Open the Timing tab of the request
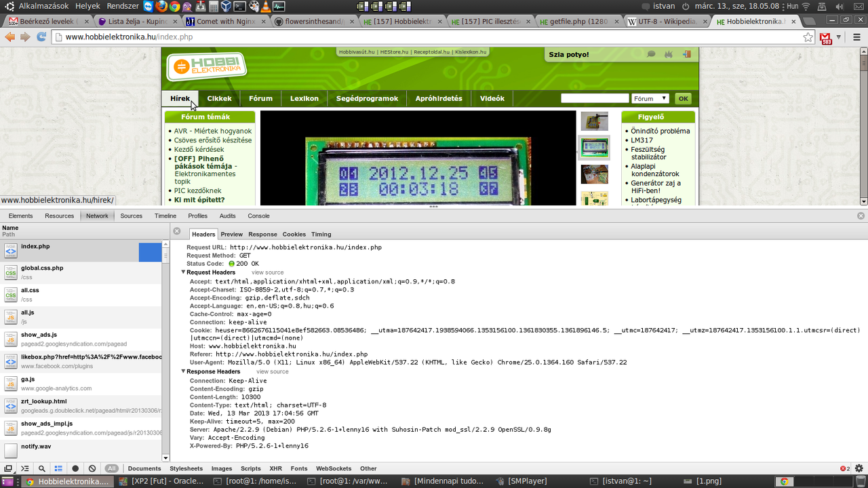This screenshot has height=488, width=868. pos(321,234)
